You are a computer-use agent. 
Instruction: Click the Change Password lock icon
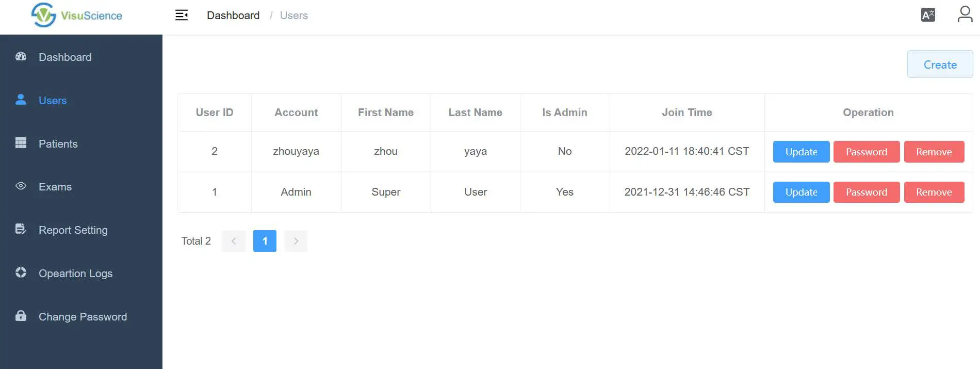tap(21, 316)
